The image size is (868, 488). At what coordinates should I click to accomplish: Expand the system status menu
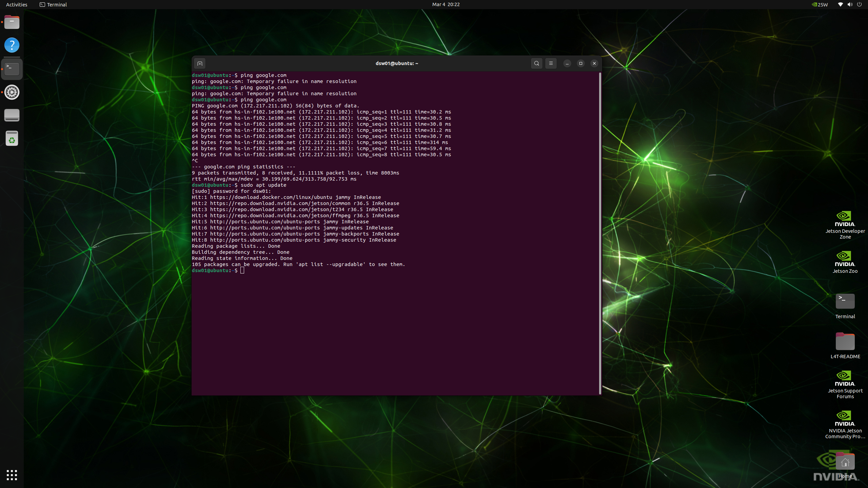tap(850, 4)
